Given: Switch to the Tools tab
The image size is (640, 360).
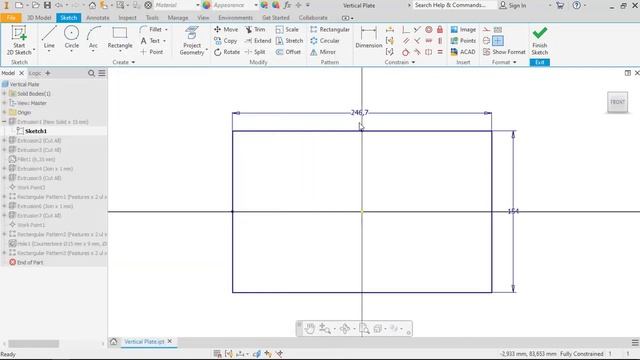Looking at the screenshot, I should tap(152, 18).
